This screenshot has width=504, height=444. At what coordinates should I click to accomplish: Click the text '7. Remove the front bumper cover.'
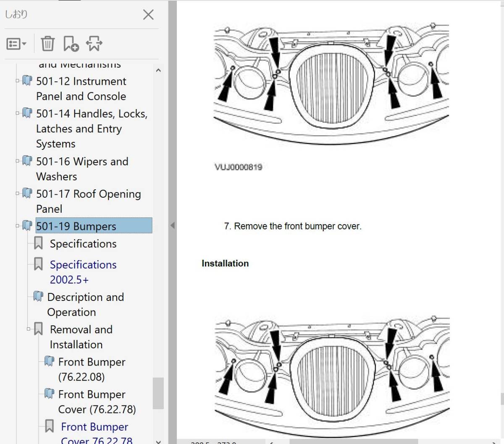tap(293, 226)
